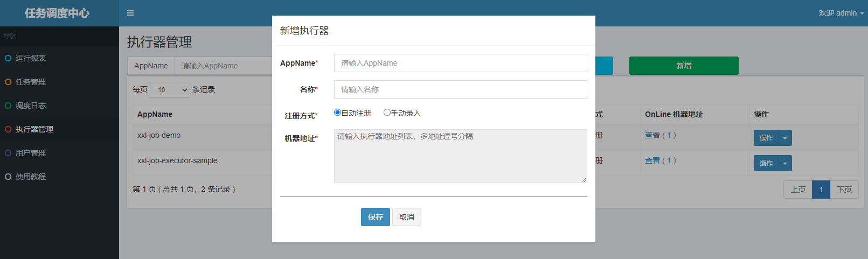The image size is (868, 259).
Task: Expand the 欢迎 admin user dropdown
Action: 841,13
